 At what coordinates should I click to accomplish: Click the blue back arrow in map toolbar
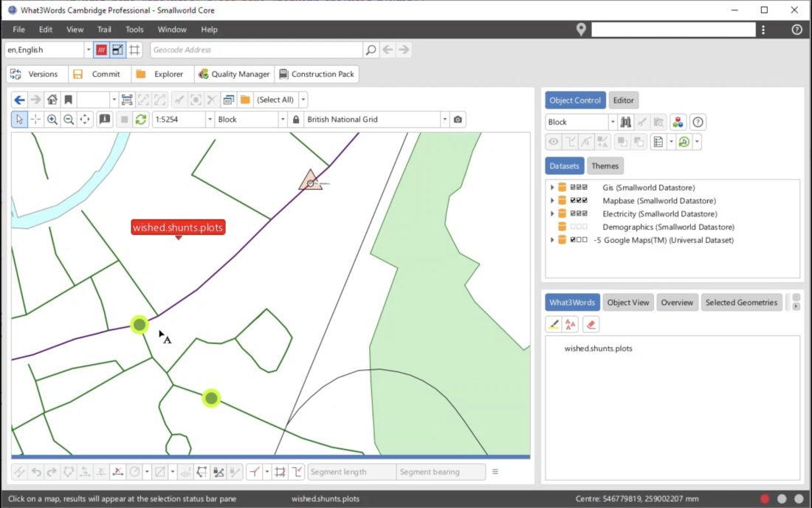tap(19, 100)
